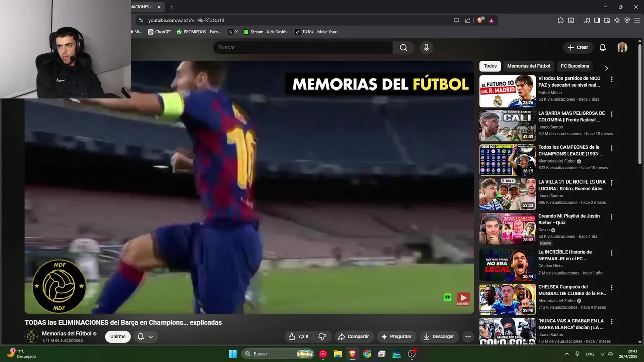Open the Brave Wallet icon
This screenshot has width=644, height=362.
click(x=607, y=20)
